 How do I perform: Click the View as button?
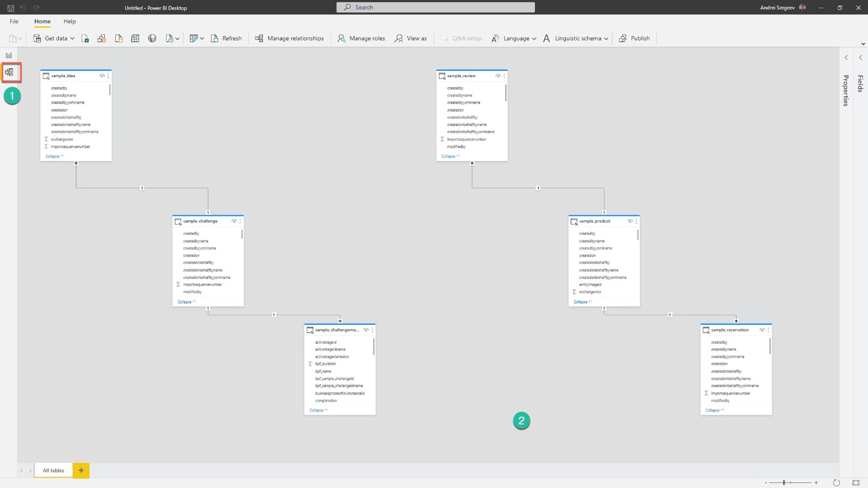point(410,38)
